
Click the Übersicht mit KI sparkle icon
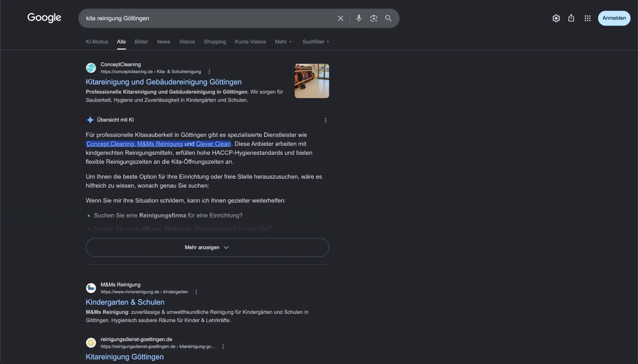[x=90, y=120]
